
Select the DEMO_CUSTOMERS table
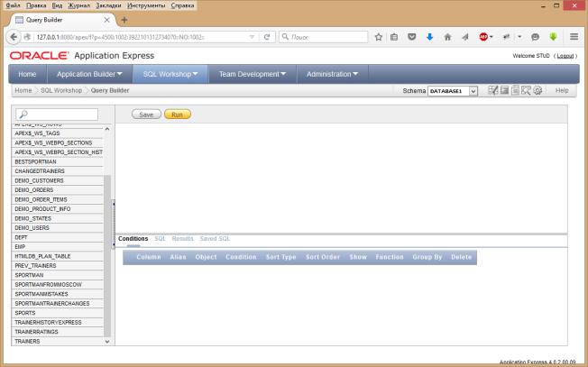58,180
